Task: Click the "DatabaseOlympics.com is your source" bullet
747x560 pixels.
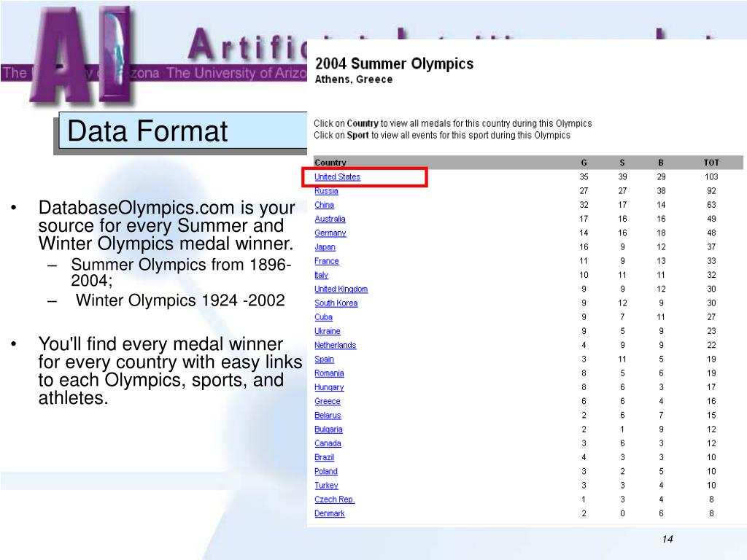Action: coord(167,226)
